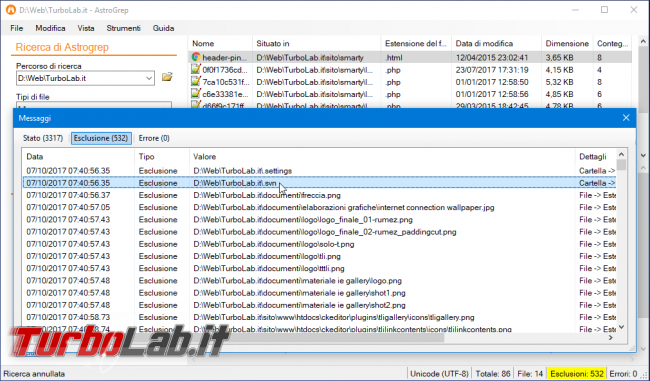The height and width of the screenshot is (381, 650).
Task: Click the Ricerca annullata status text
Action: tap(34, 374)
